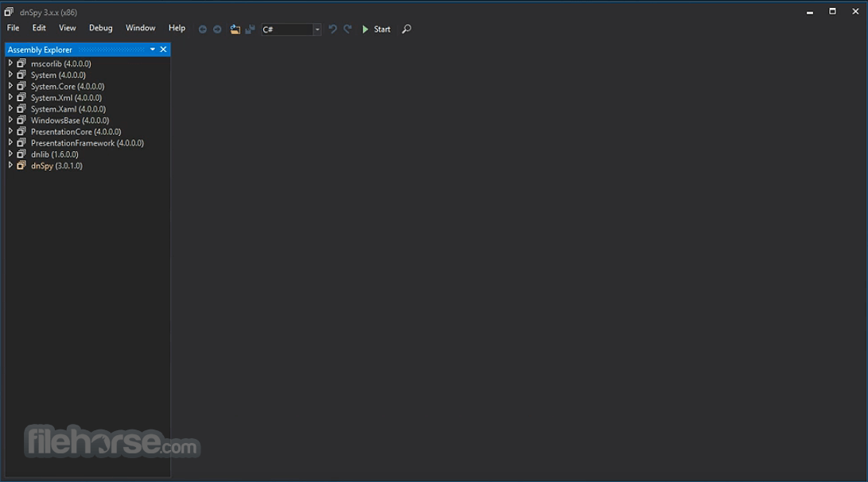Expand the dnSpy assembly node
Viewport: 868px width, 482px height.
(x=10, y=165)
